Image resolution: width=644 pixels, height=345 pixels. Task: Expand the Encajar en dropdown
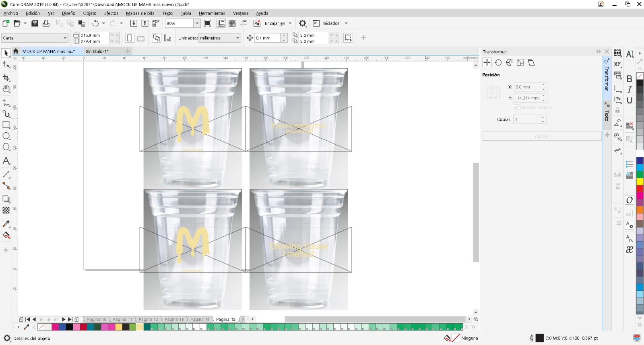(x=290, y=23)
